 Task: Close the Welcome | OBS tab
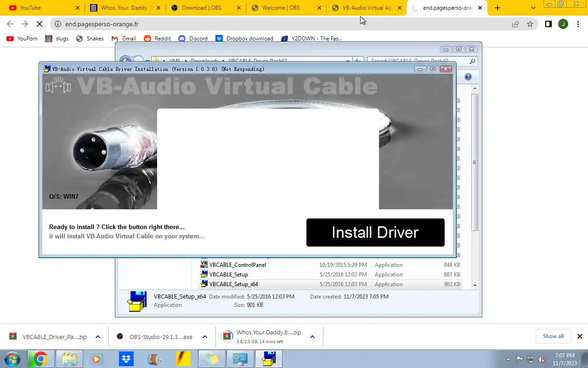click(319, 8)
